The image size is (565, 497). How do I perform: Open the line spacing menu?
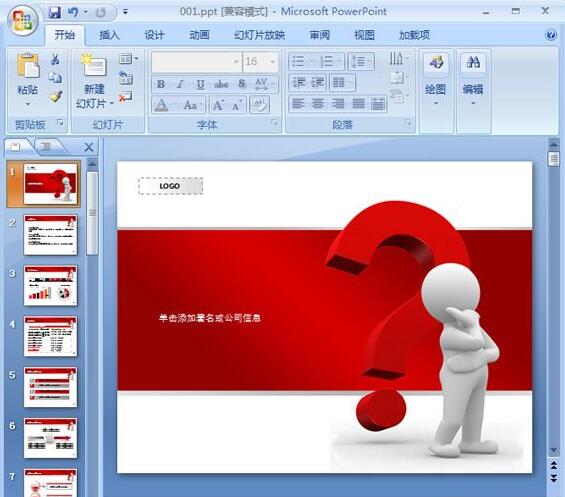click(x=361, y=62)
